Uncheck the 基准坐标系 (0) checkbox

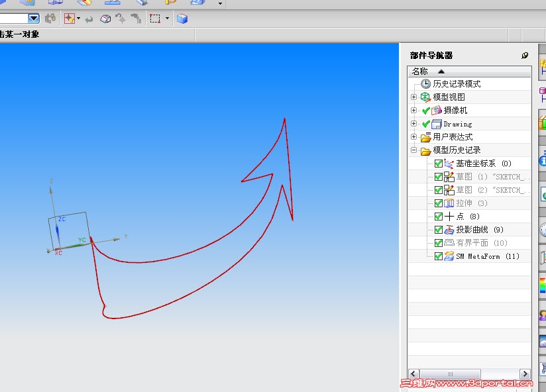point(439,164)
